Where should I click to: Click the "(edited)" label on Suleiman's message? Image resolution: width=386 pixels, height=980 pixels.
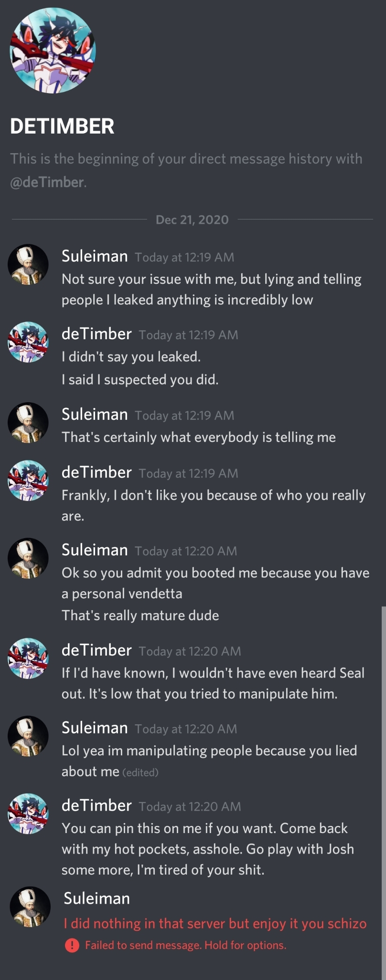(x=140, y=772)
